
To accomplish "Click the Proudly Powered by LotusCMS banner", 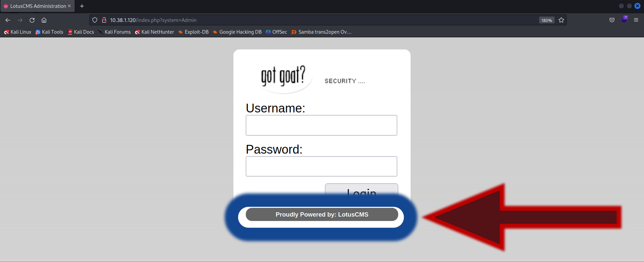I will 322,214.
